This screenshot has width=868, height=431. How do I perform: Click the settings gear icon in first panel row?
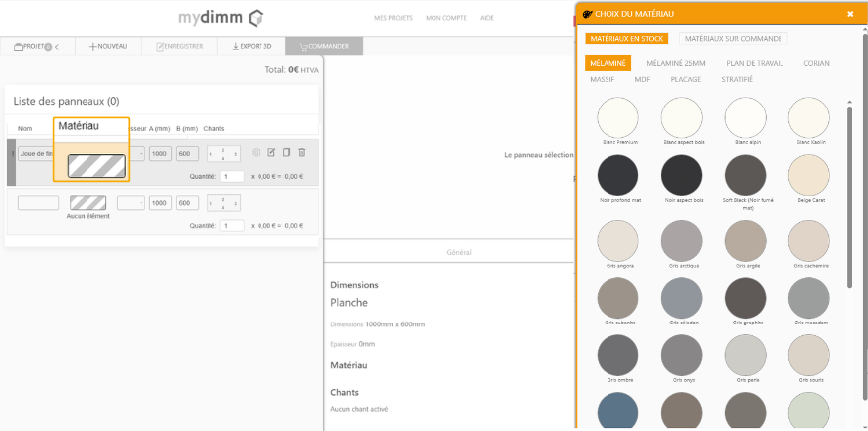256,152
